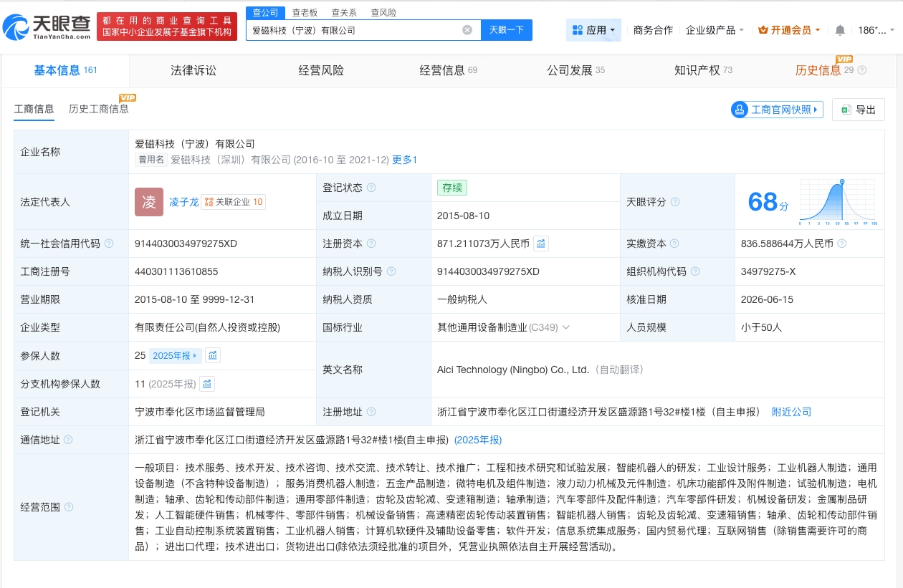Click the 存续 status badge
The height and width of the screenshot is (588, 903).
point(452,188)
